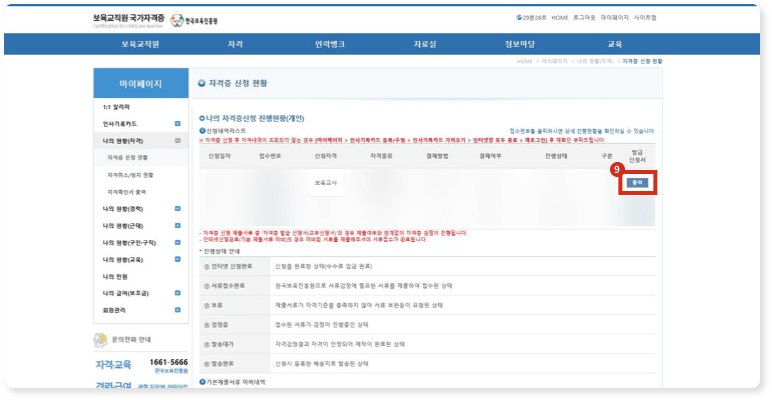The height and width of the screenshot is (400, 772).
Task: Click the 발송대기 status row label
Action: (x=219, y=344)
